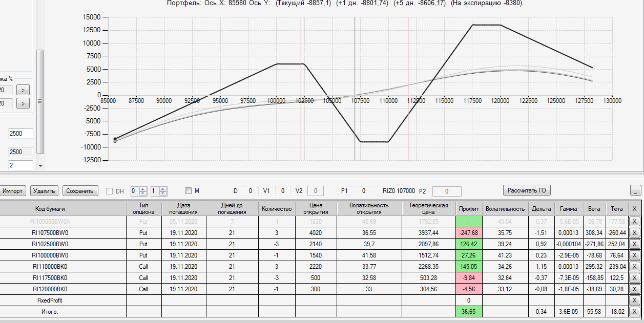
Task: Click the Дней до погашения column header
Action: click(232, 209)
